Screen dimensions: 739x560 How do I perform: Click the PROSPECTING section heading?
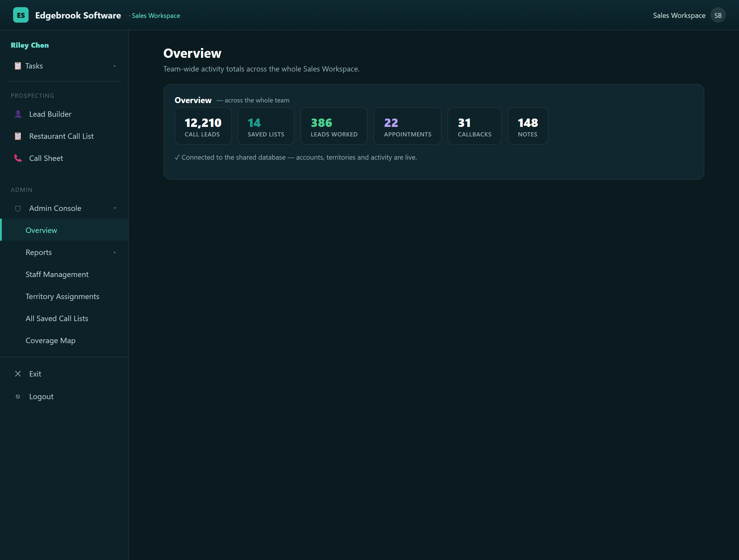click(x=32, y=96)
